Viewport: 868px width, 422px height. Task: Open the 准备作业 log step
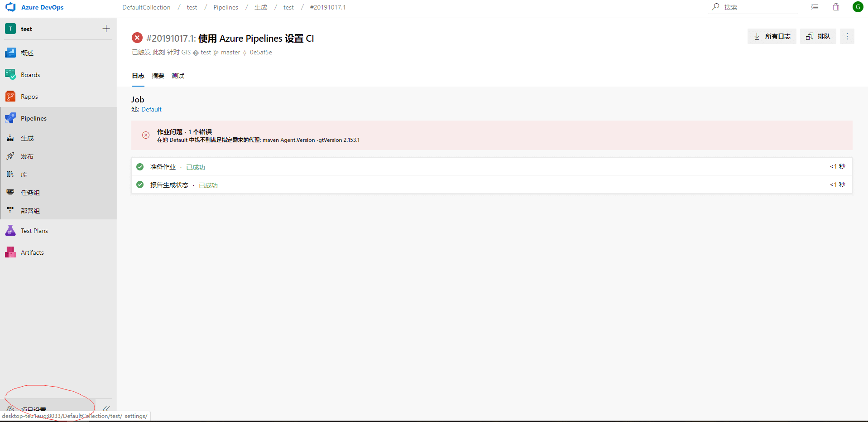163,167
